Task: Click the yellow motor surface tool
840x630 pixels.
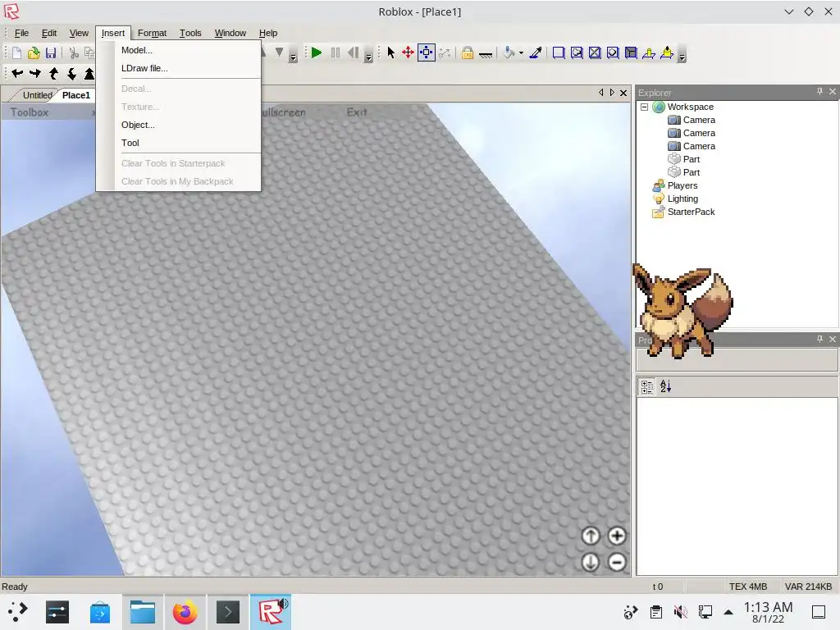Action: tap(667, 52)
